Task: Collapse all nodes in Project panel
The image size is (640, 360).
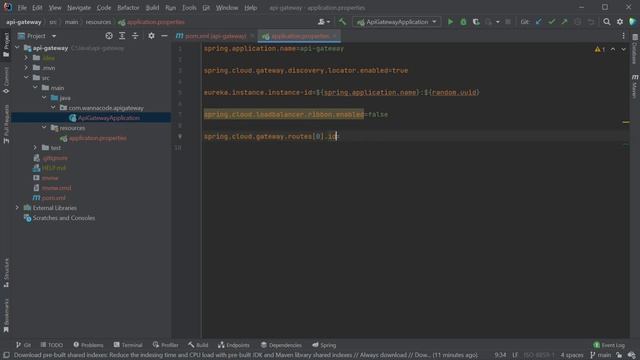Action: click(135, 36)
